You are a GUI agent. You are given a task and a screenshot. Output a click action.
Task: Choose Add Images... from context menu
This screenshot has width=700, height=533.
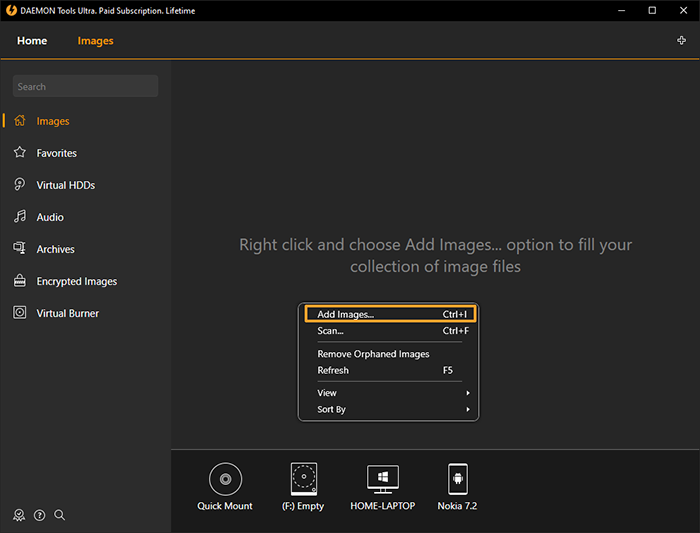coord(391,314)
